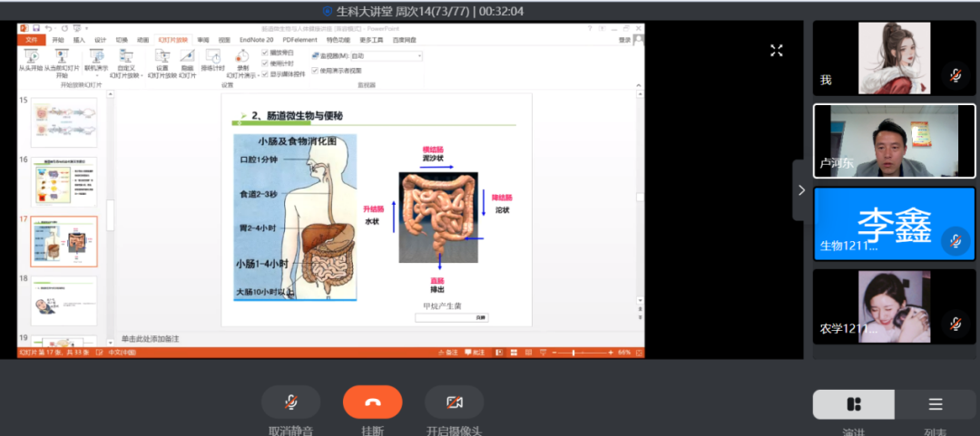
Task: Open the 监视器 monitor dropdown
Action: tap(418, 56)
